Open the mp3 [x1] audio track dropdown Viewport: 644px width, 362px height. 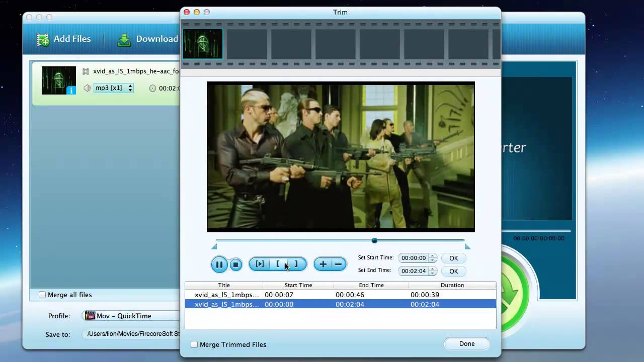[x=114, y=88]
